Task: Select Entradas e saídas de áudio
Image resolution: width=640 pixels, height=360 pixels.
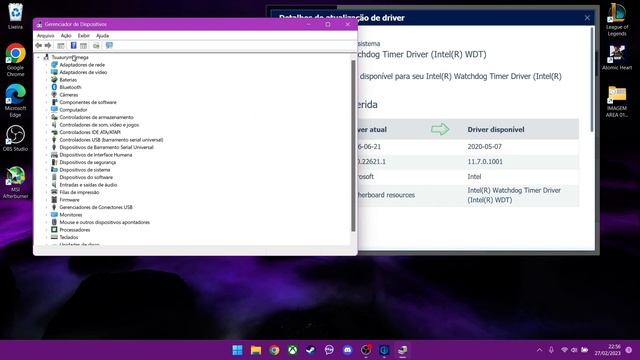Action: [x=88, y=185]
